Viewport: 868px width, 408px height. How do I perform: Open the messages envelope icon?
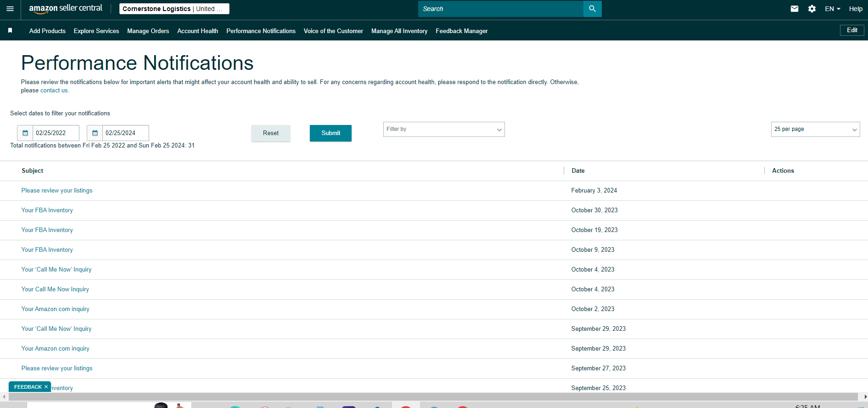pos(795,9)
